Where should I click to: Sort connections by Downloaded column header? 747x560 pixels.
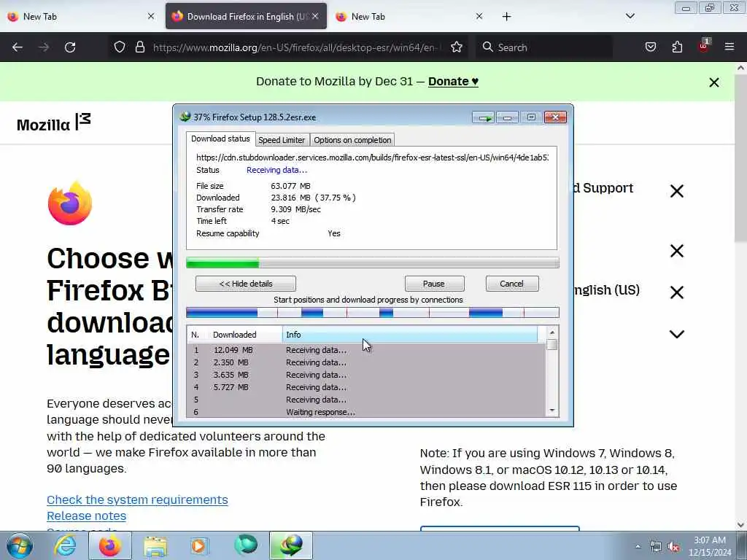click(x=245, y=335)
